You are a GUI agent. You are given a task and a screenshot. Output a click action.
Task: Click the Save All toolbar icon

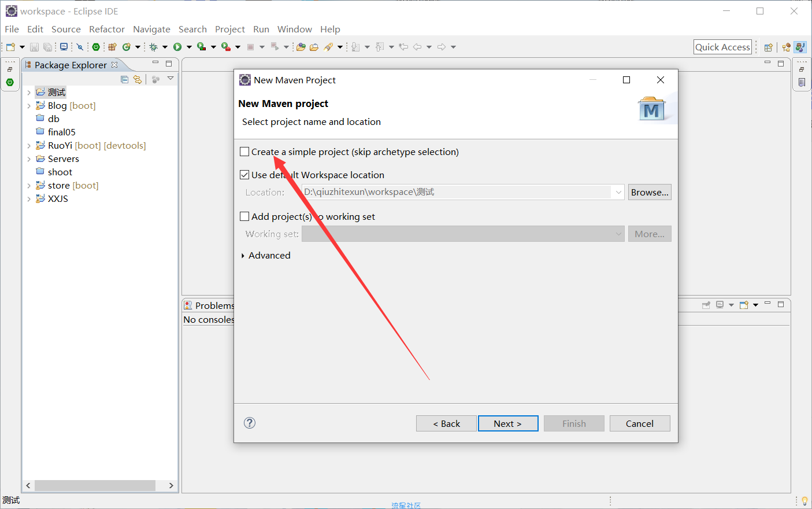point(47,47)
